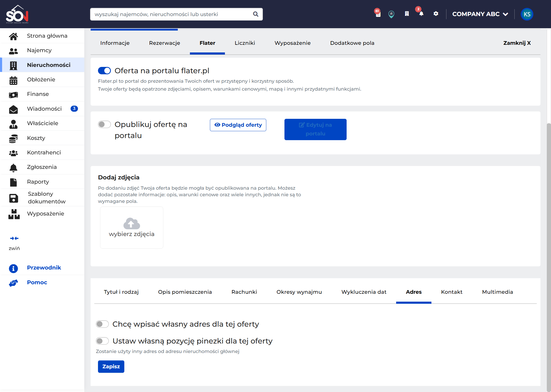Click Najemcy tenants icon
This screenshot has height=392, width=551.
(x=13, y=51)
